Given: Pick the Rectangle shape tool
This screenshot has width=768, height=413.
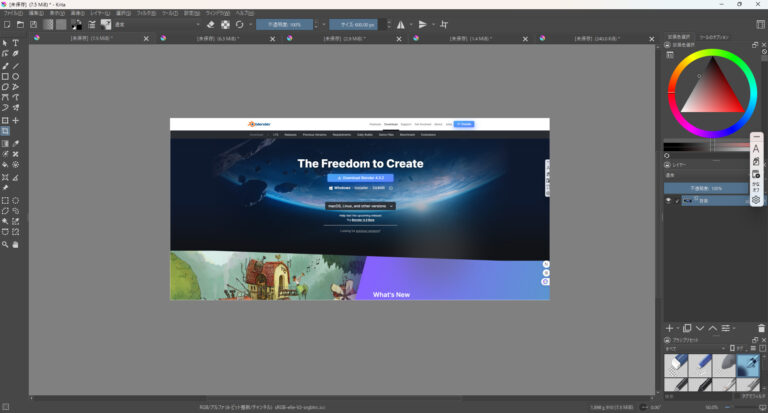Looking at the screenshot, I should coord(5,76).
